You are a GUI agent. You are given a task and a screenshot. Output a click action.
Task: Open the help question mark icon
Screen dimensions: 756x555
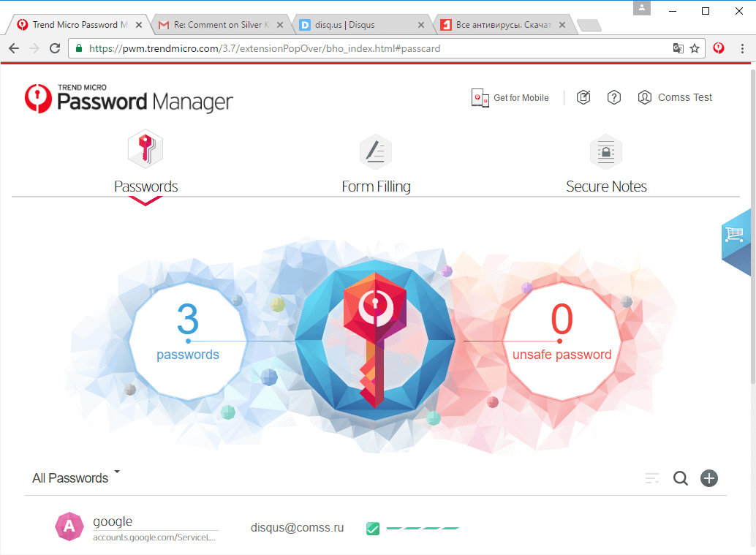point(613,97)
